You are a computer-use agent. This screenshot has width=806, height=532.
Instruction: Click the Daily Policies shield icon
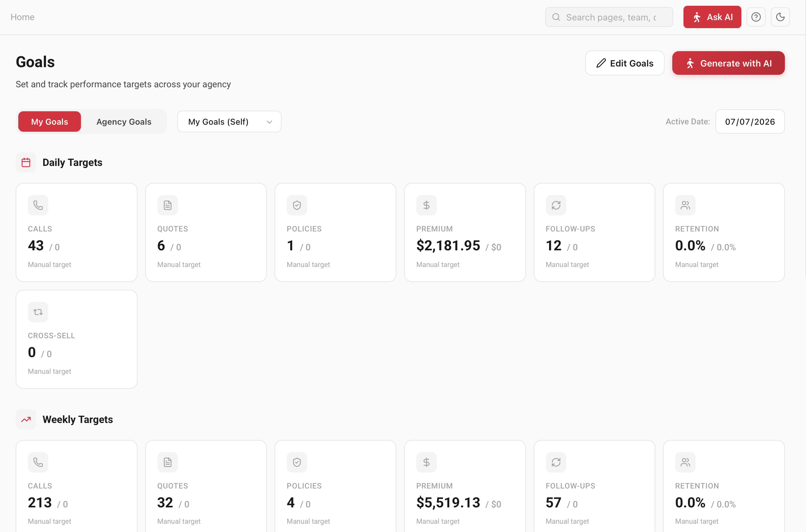(x=297, y=205)
